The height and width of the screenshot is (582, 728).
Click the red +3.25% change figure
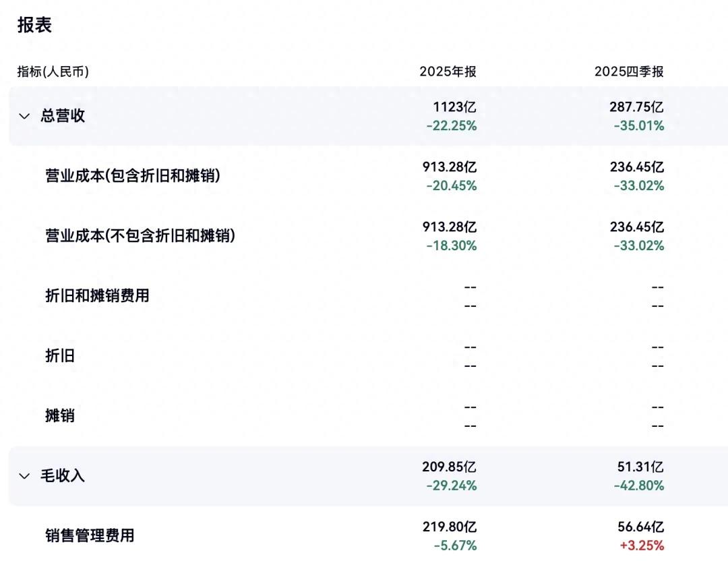click(x=642, y=546)
